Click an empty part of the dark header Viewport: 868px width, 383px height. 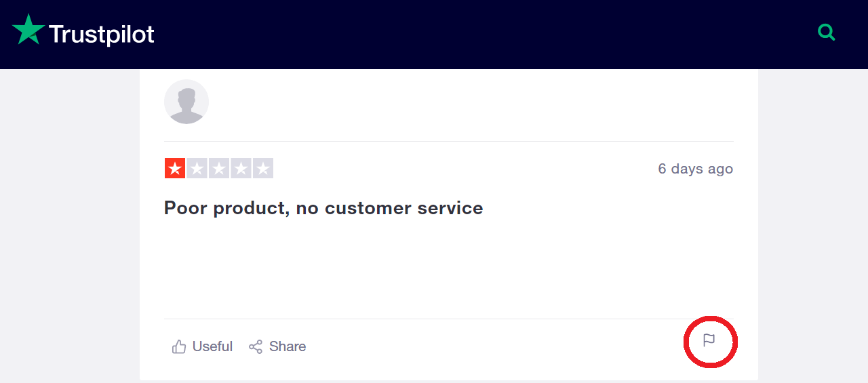click(475, 34)
